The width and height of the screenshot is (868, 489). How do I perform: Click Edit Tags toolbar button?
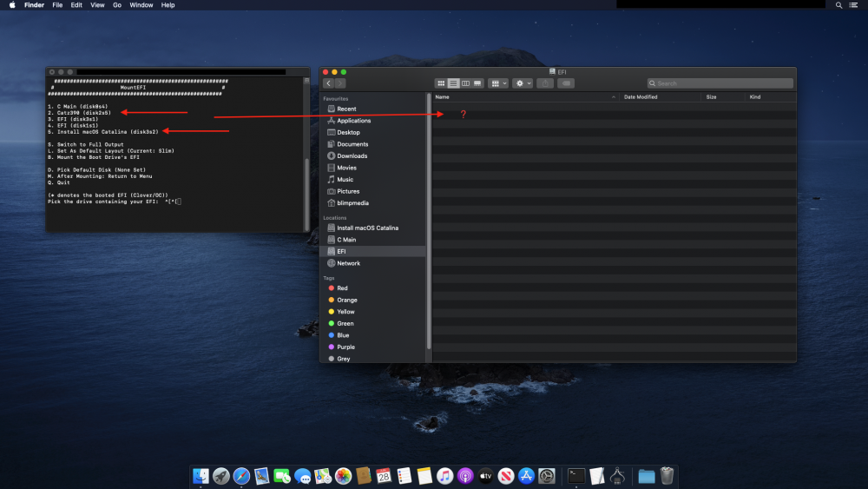[566, 83]
